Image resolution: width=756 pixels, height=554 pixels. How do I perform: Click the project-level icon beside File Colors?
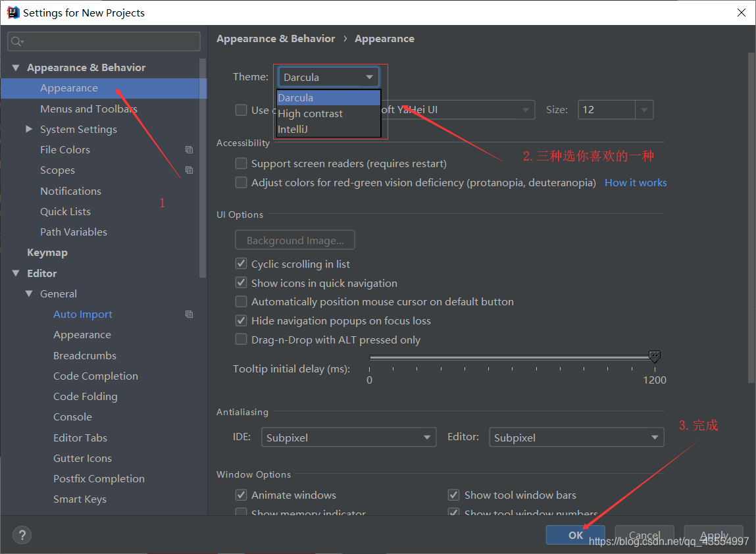(189, 150)
